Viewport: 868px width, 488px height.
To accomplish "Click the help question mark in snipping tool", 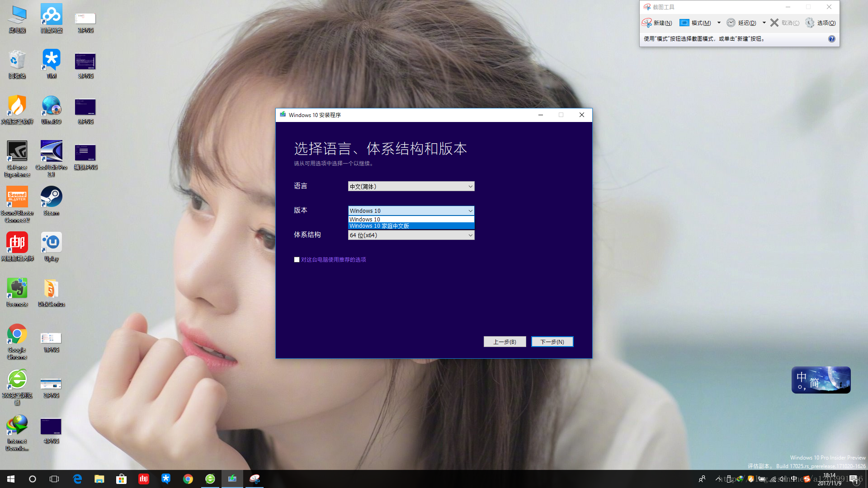I will click(831, 38).
